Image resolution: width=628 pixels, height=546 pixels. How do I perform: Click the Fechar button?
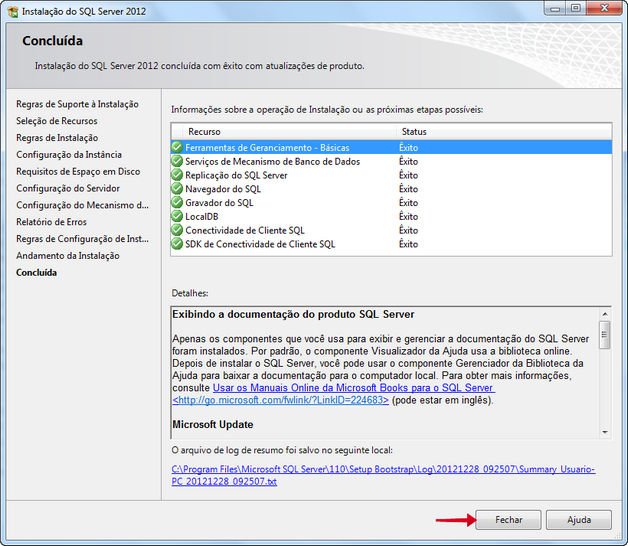click(x=508, y=520)
